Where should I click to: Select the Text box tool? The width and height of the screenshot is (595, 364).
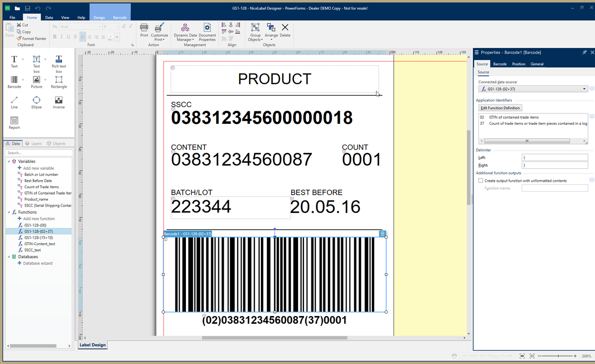coord(36,63)
